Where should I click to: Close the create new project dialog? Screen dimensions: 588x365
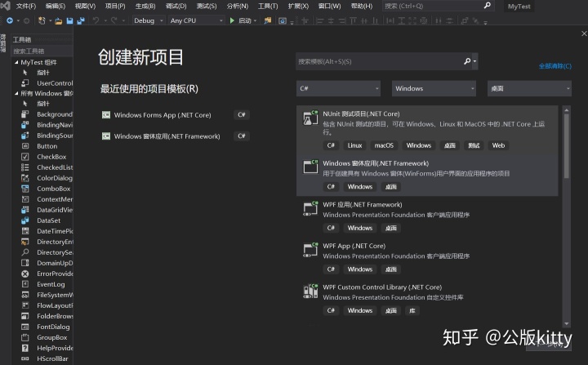click(584, 33)
